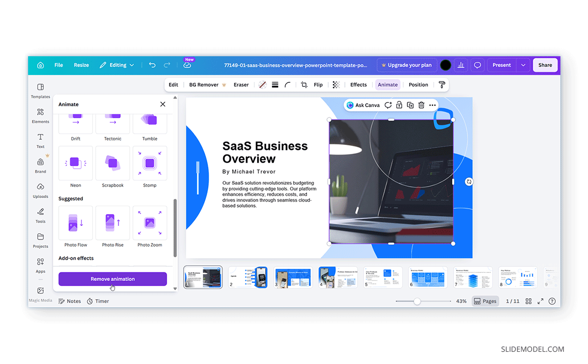Viewport: 588px width, 364px height.
Task: Choose the Eraser option
Action: pyautogui.click(x=241, y=85)
